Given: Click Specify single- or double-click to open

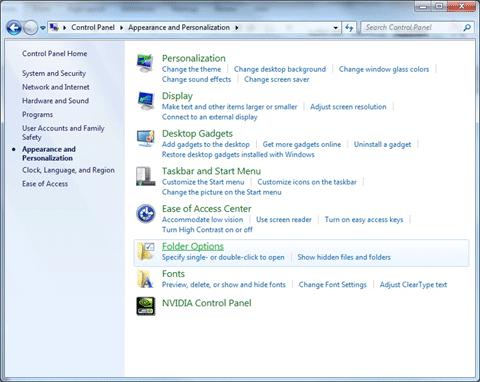Looking at the screenshot, I should click(x=223, y=257).
